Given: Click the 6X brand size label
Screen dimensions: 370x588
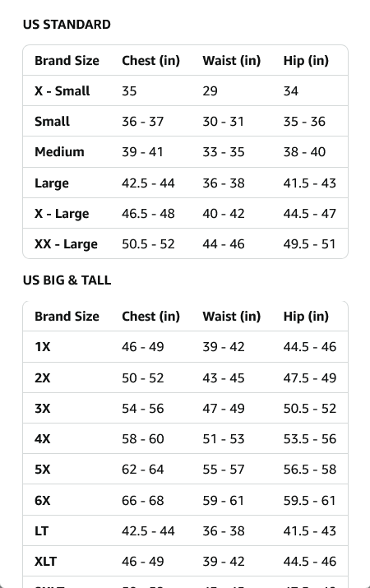Looking at the screenshot, I should [43, 500].
